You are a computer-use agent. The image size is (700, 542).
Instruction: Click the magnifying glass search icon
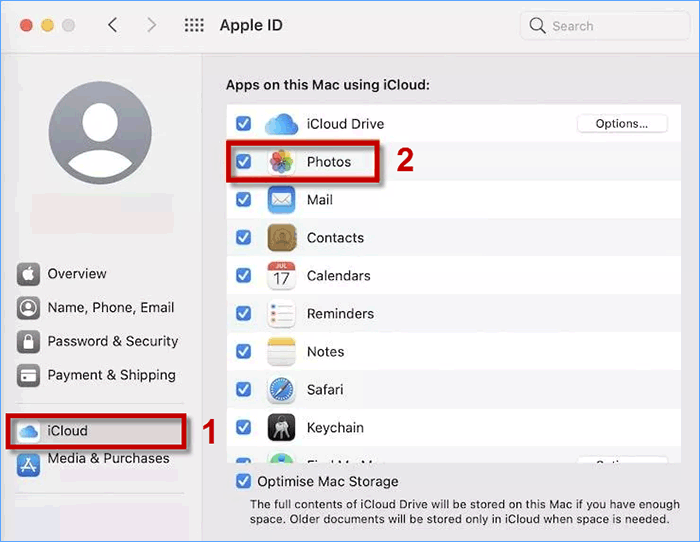click(x=537, y=26)
